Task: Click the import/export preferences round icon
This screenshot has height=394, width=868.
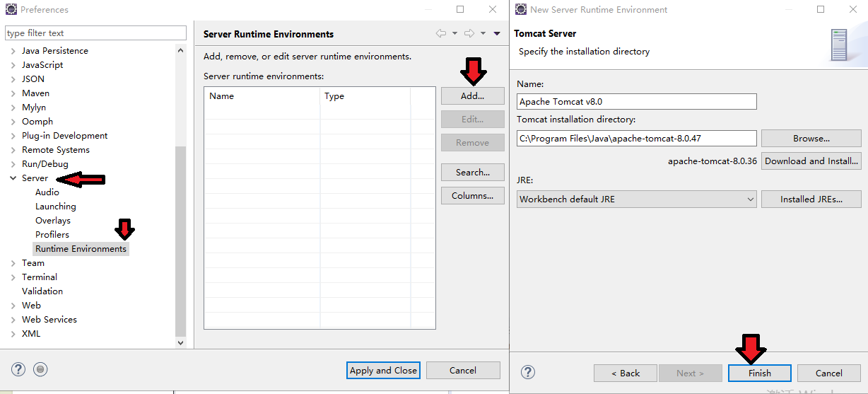Action: pos(40,369)
